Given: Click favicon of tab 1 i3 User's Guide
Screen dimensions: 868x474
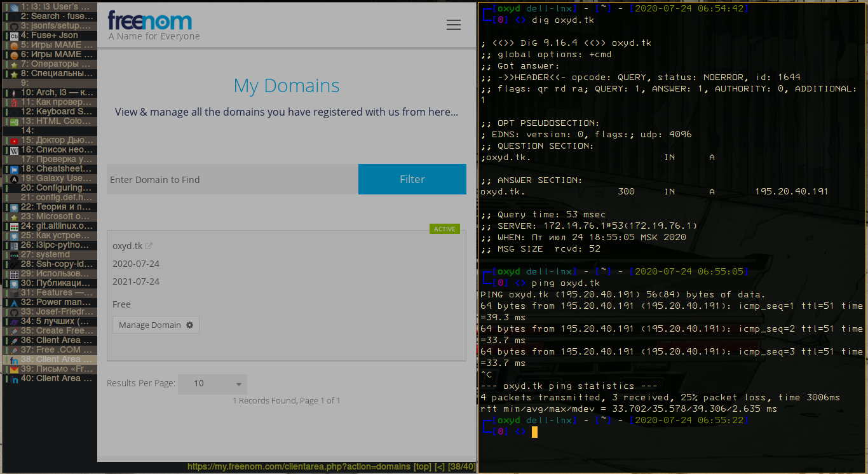Looking at the screenshot, I should tap(14, 7).
